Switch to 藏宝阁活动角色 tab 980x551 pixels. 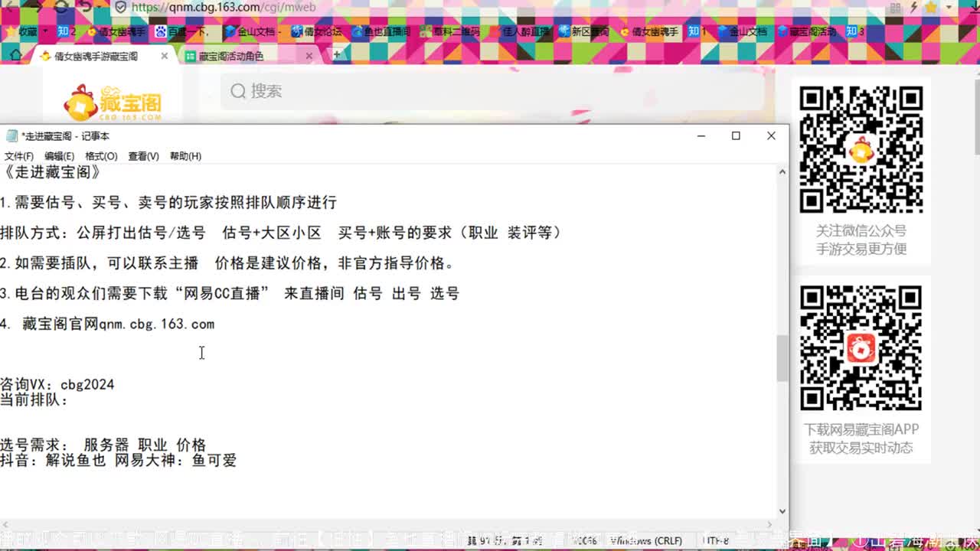point(230,56)
